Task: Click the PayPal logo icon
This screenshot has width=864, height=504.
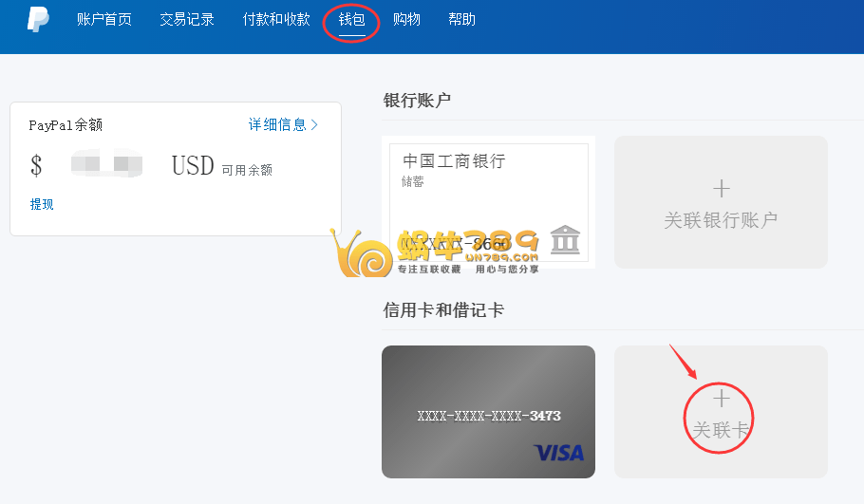Action: [x=38, y=19]
